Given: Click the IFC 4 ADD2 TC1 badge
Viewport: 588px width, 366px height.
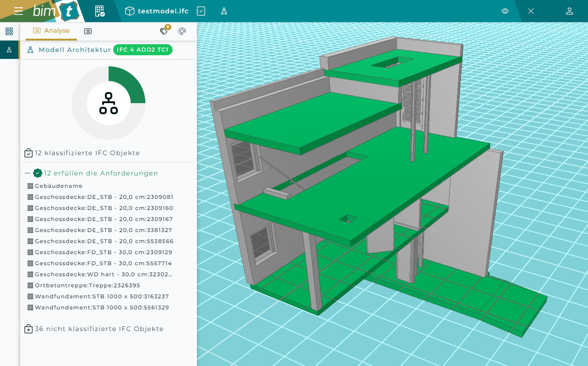Looking at the screenshot, I should pyautogui.click(x=143, y=50).
